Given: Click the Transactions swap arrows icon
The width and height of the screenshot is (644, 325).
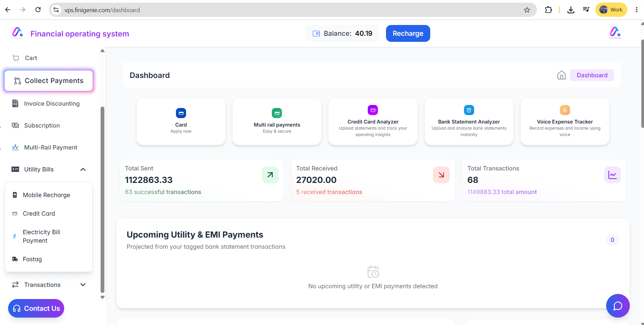Looking at the screenshot, I should pyautogui.click(x=15, y=285).
